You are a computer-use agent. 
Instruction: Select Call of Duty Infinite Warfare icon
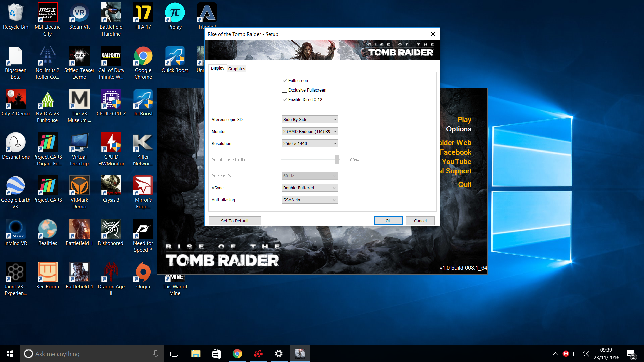pos(111,63)
